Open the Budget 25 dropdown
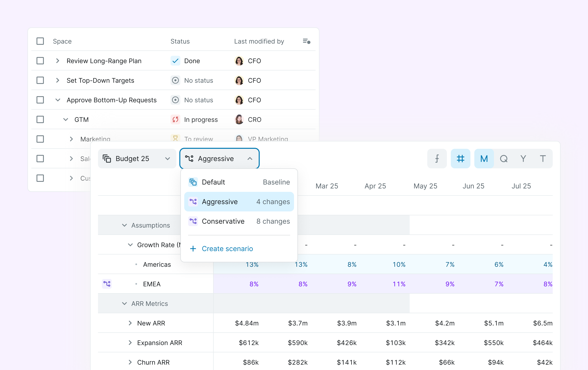Image resolution: width=588 pixels, height=370 pixels. click(137, 159)
